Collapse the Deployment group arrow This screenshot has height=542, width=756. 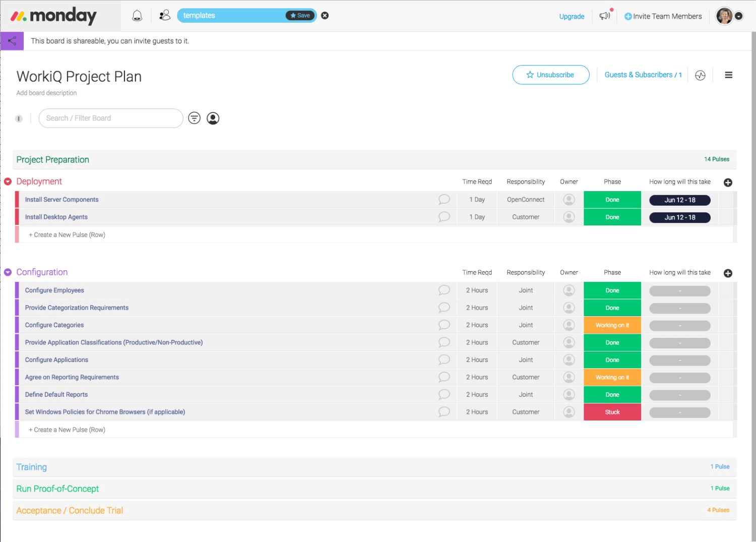point(8,182)
